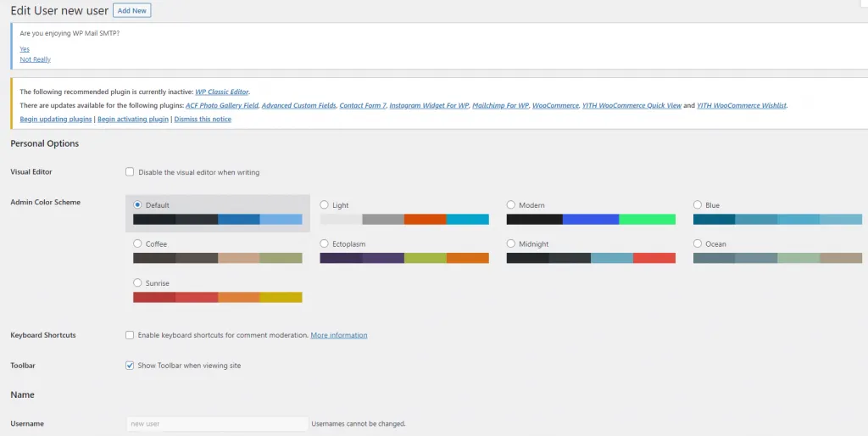Viewport: 868px width, 436px height.
Task: Open the Begin updating plugins link
Action: pyautogui.click(x=56, y=120)
